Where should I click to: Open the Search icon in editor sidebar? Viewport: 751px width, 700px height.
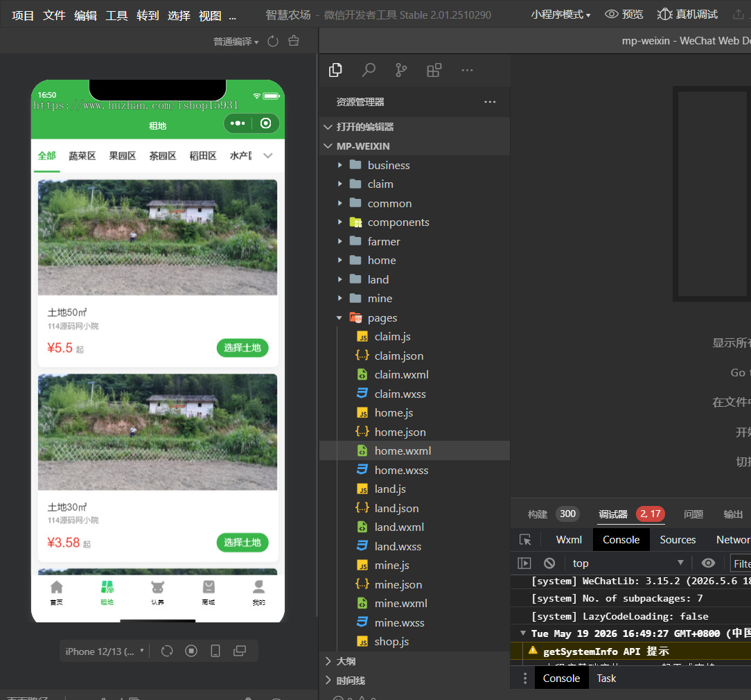tap(369, 70)
